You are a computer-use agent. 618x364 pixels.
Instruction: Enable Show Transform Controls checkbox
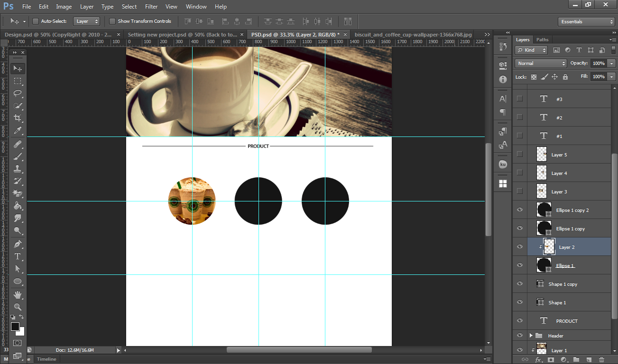pyautogui.click(x=112, y=21)
